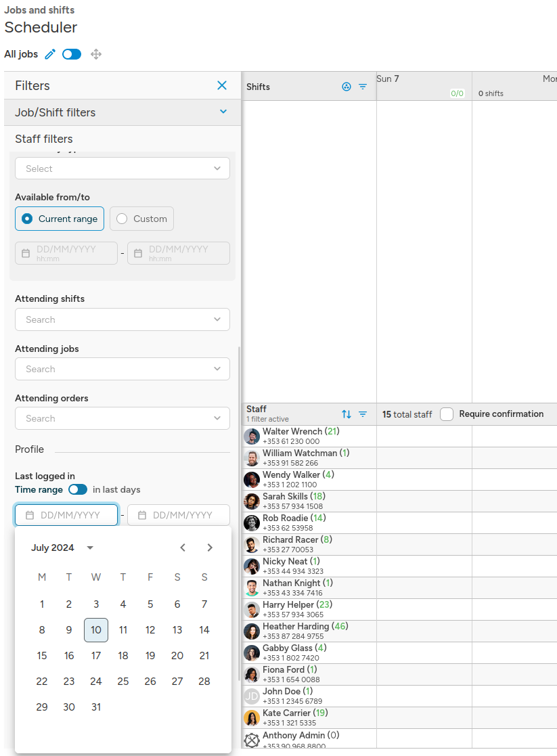Click Harry Helper's avatar

coord(252,610)
